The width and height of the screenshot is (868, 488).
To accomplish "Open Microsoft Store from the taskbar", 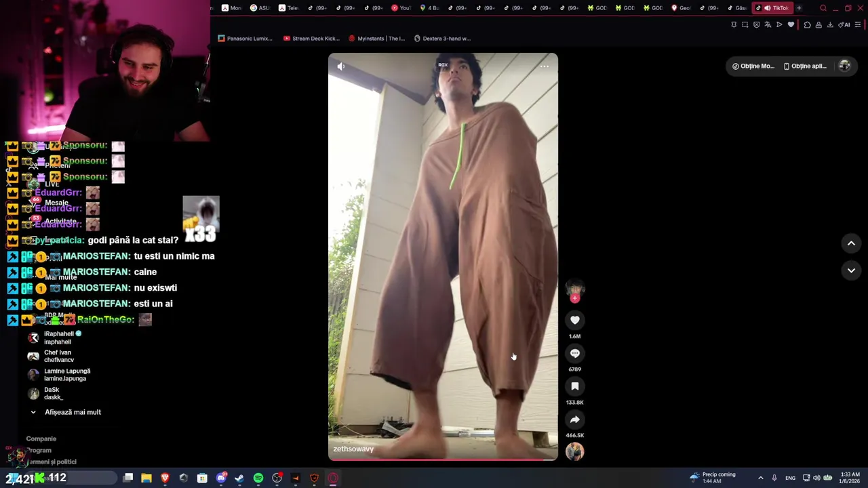I will (x=202, y=478).
